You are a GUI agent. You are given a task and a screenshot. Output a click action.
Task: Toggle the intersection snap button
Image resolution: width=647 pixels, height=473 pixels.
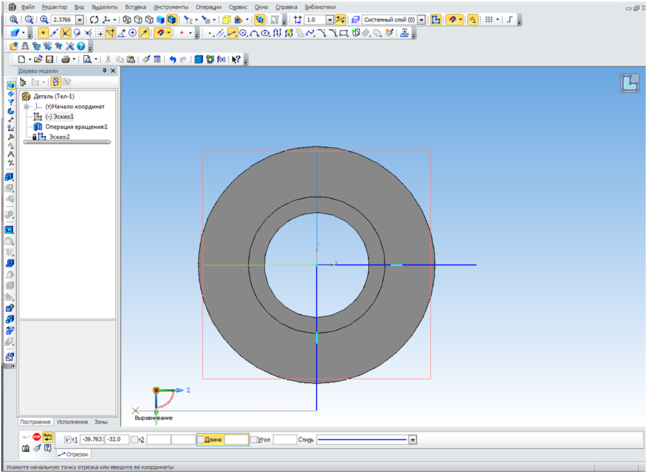click(65, 33)
